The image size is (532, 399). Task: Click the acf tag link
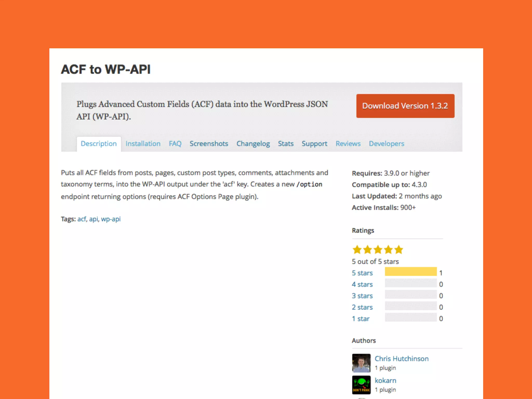pos(82,219)
